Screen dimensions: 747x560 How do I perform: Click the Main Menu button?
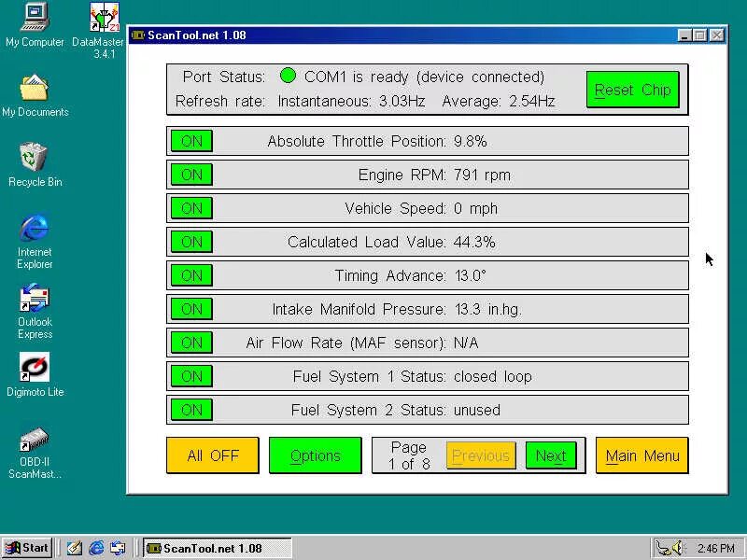(642, 455)
